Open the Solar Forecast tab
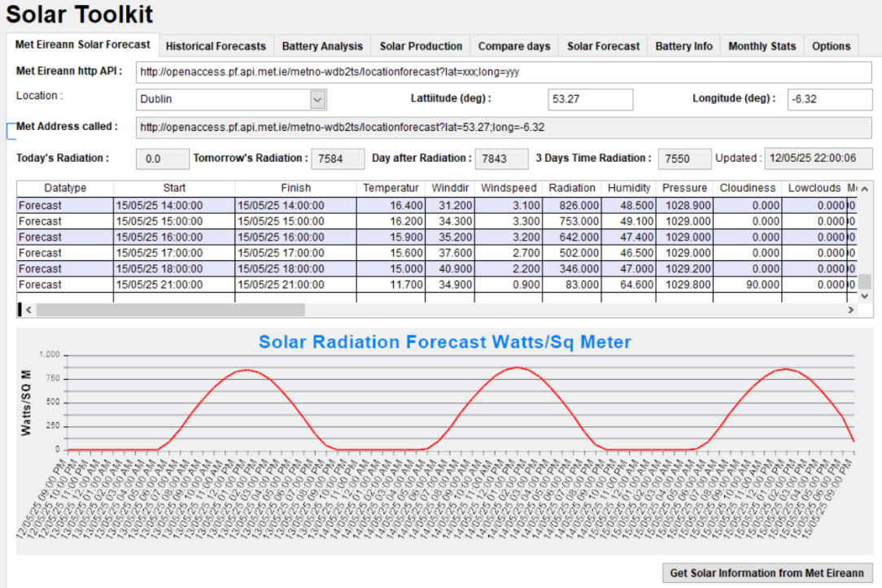The width and height of the screenshot is (882, 588). point(603,46)
